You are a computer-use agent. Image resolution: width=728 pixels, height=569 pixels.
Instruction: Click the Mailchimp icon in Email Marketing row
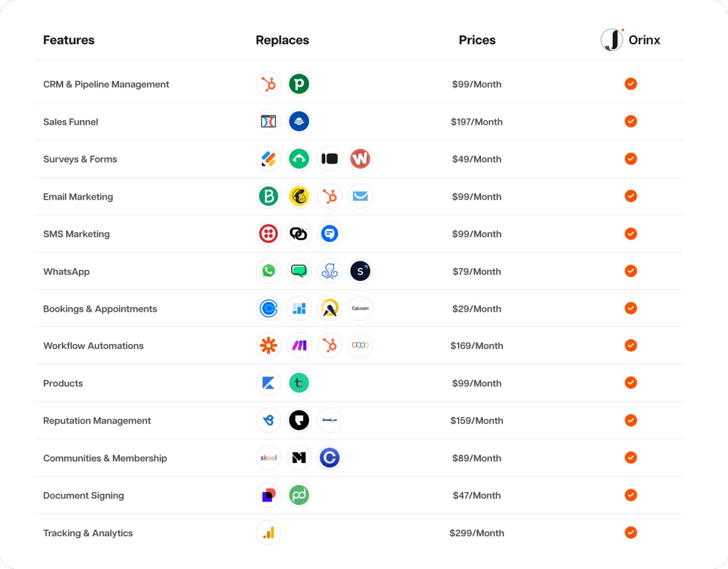coord(299,196)
